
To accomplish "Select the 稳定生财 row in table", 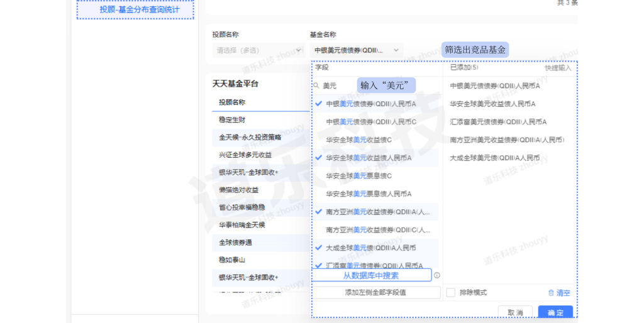I will tap(233, 119).
